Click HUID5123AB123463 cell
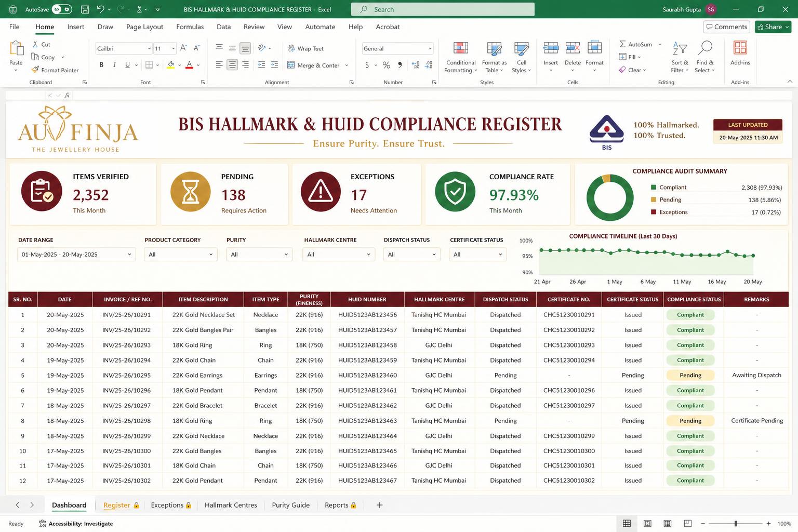798x532 pixels. click(367, 421)
